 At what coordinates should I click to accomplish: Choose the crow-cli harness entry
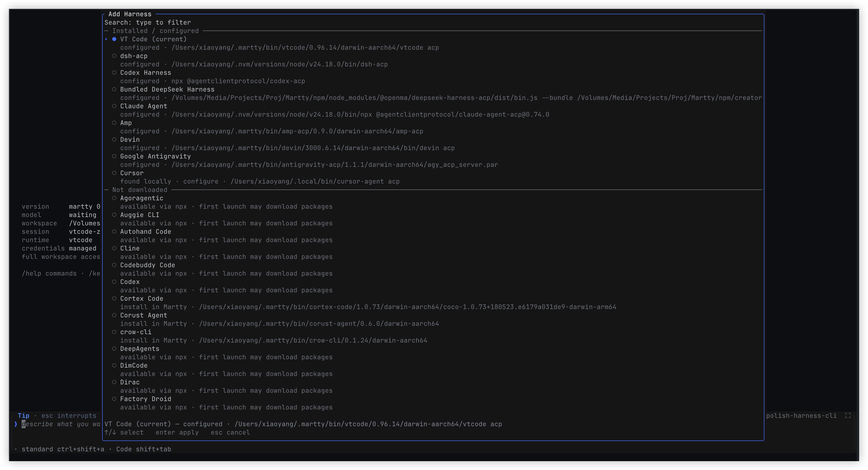(136, 332)
